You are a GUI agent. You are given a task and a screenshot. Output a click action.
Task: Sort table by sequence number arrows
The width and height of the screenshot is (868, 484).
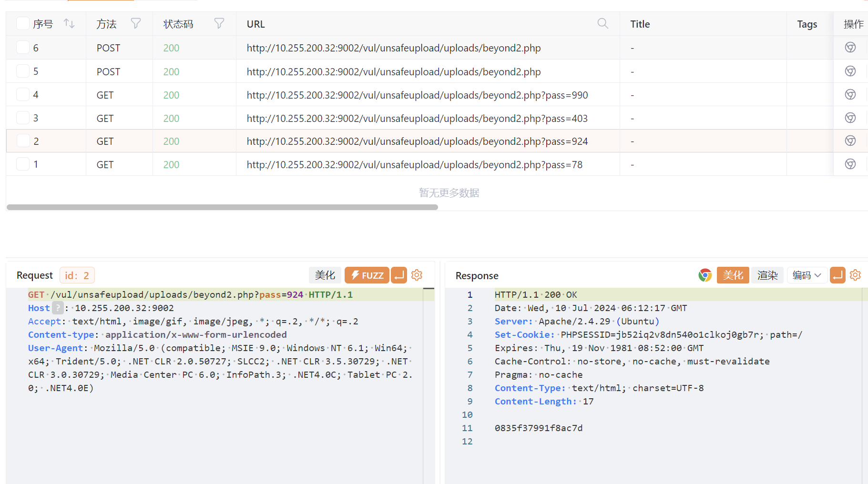tap(69, 24)
